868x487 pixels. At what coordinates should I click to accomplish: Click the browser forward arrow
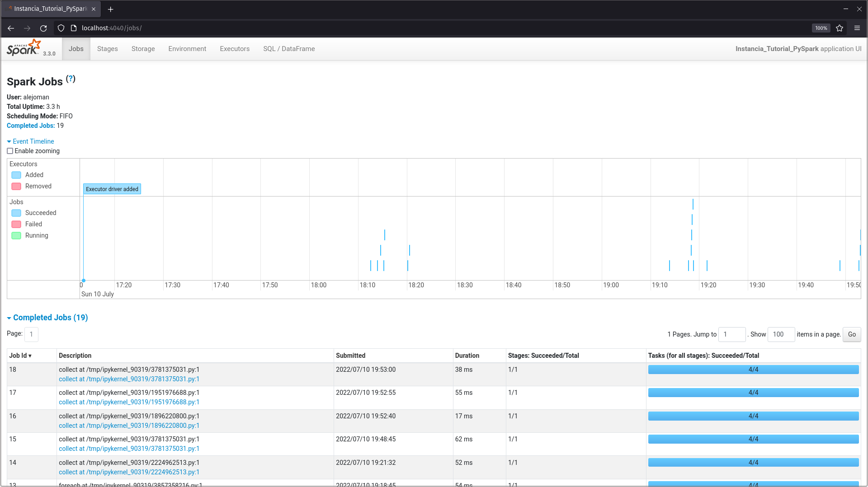tap(27, 28)
